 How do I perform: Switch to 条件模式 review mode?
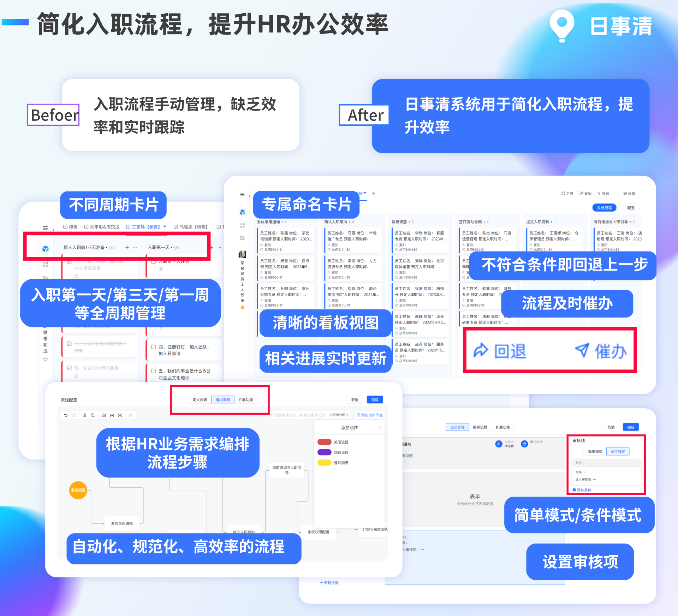point(618,451)
